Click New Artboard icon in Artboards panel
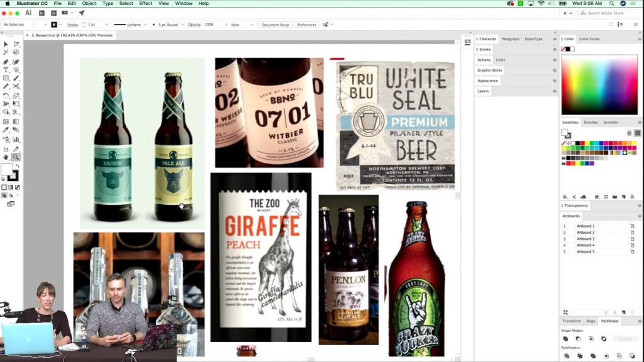Image resolution: width=644 pixels, height=362 pixels. (x=623, y=312)
